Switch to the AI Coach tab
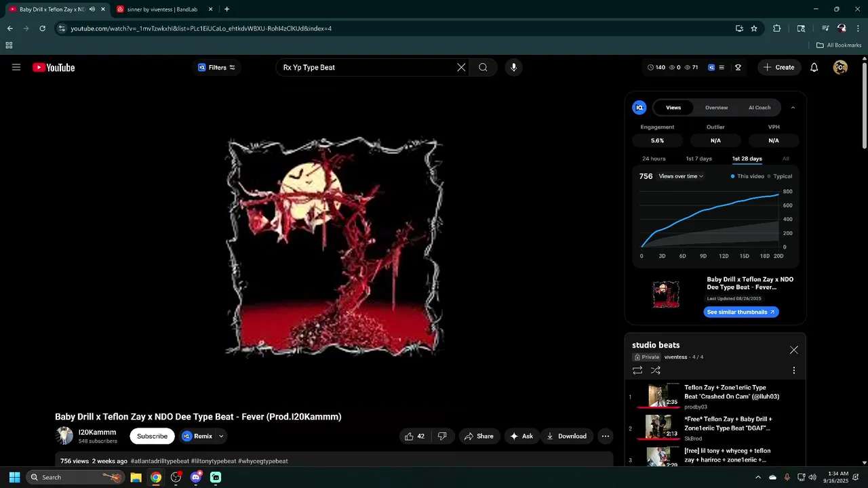Image resolution: width=868 pixels, height=488 pixels. tap(759, 107)
